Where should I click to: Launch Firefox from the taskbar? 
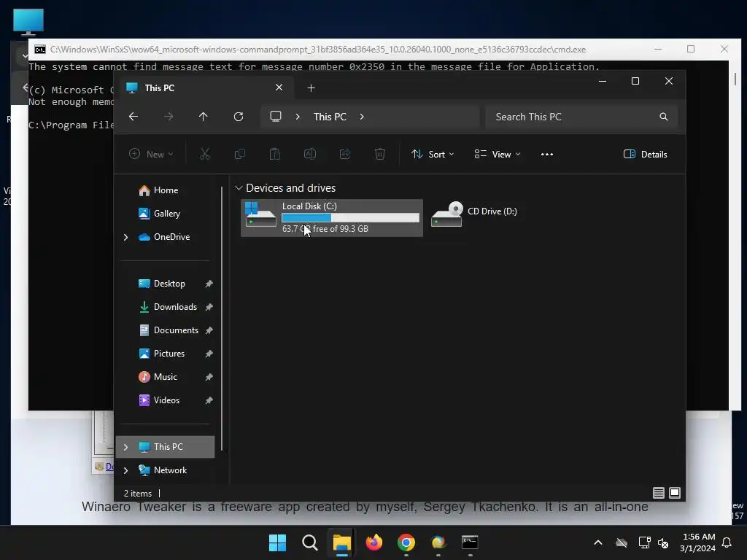[374, 542]
